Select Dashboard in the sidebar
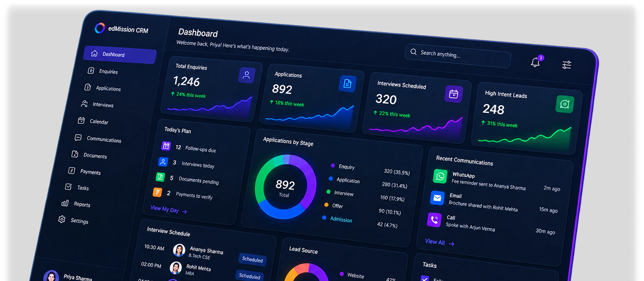Viewport: 644px width, 281px height. click(x=120, y=54)
